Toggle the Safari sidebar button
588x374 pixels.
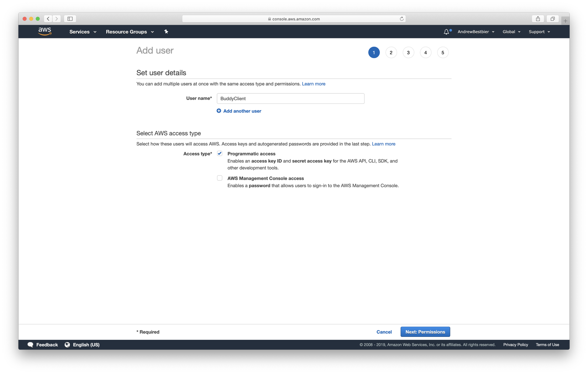[x=70, y=19]
